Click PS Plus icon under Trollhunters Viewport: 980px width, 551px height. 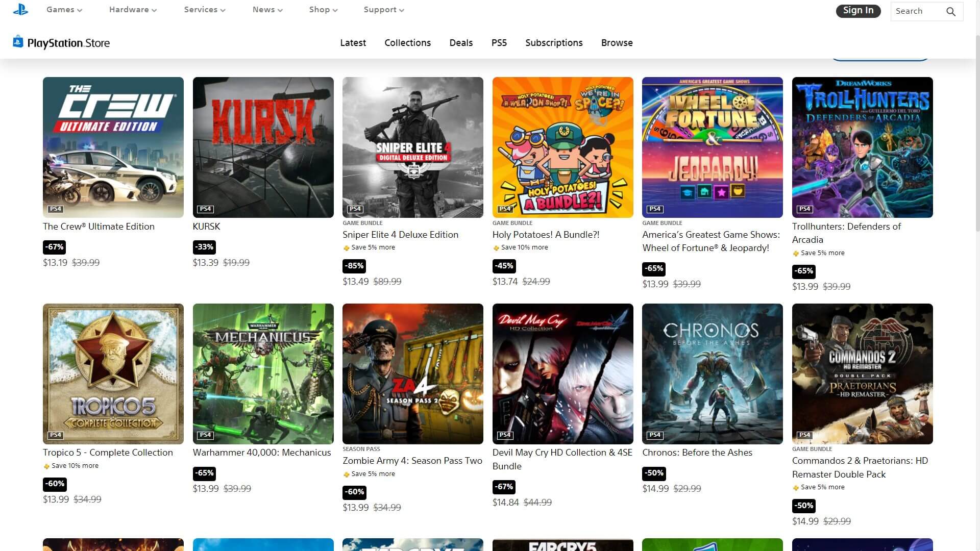[x=796, y=254]
